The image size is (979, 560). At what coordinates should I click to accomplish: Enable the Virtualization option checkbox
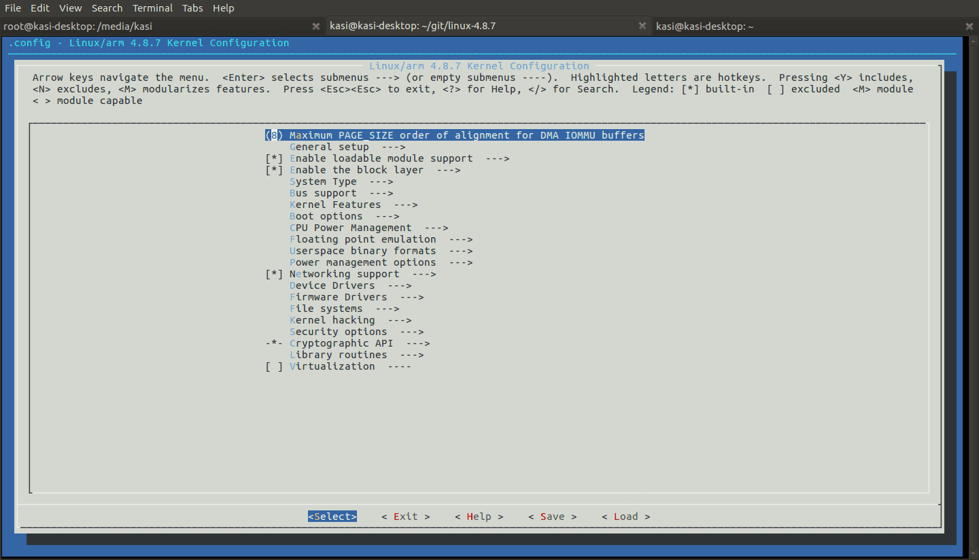274,366
